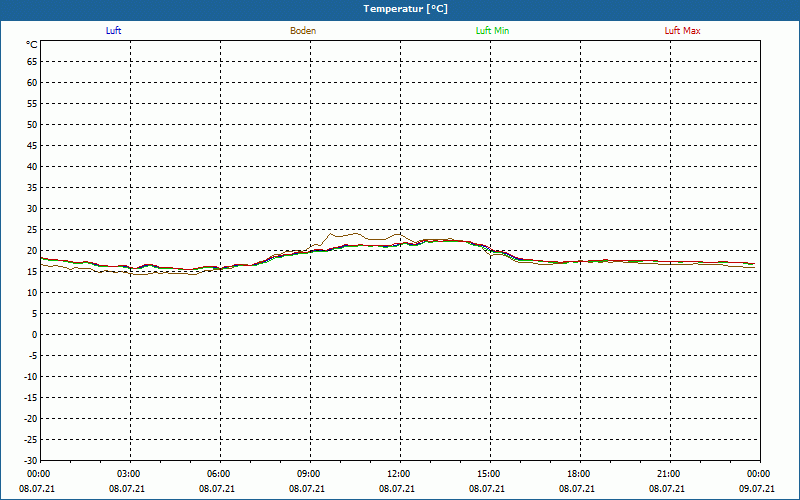This screenshot has height=500, width=800.
Task: Click the 40 y-axis value
Action: click(x=32, y=167)
